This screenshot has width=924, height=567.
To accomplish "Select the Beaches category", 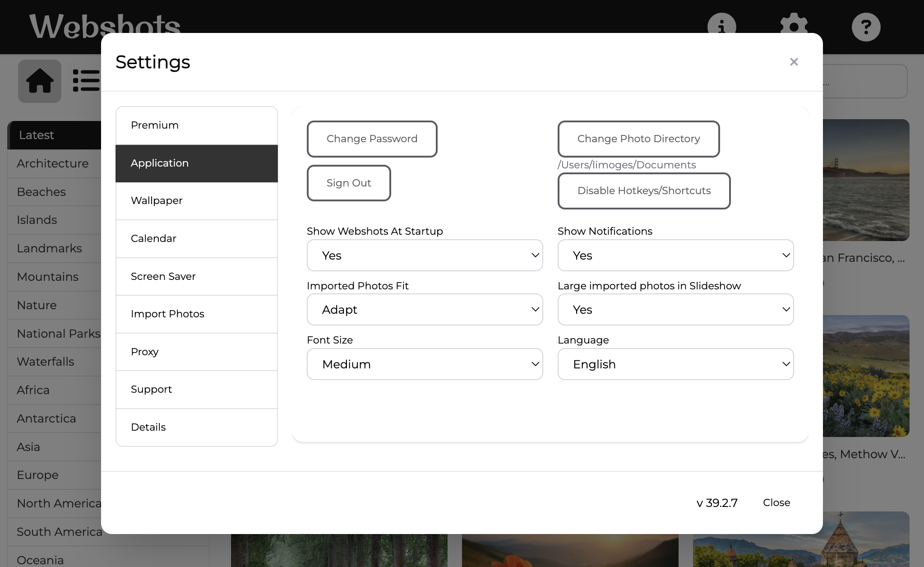I will coord(54,192).
